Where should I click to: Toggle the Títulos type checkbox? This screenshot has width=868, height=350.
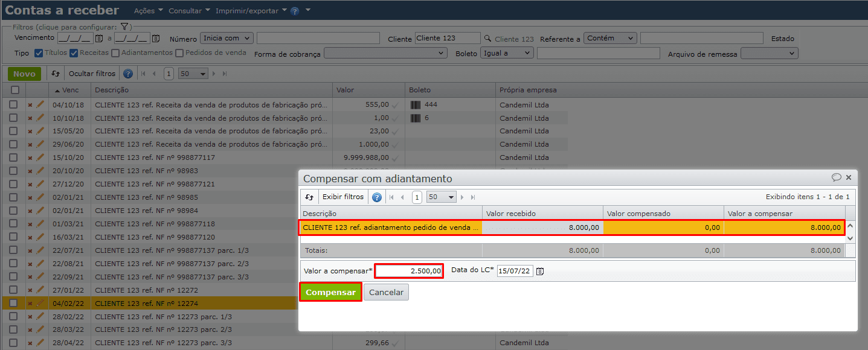tap(39, 53)
